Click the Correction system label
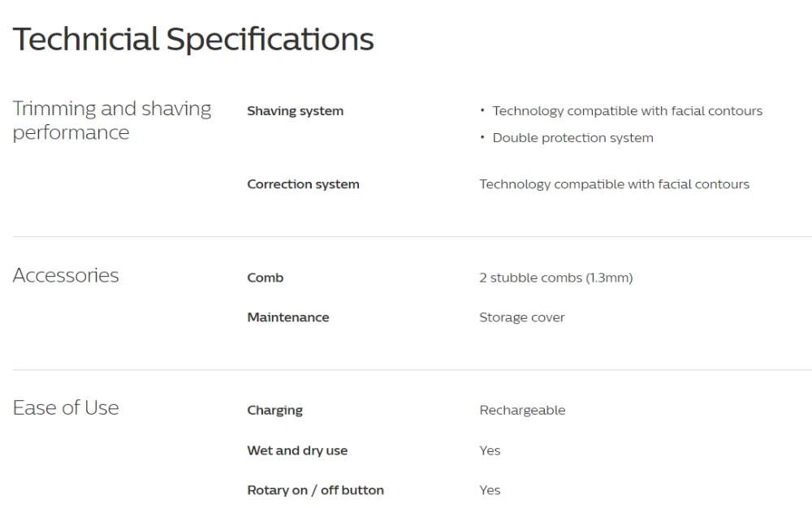Image resolution: width=812 pixels, height=508 pixels. point(303,184)
